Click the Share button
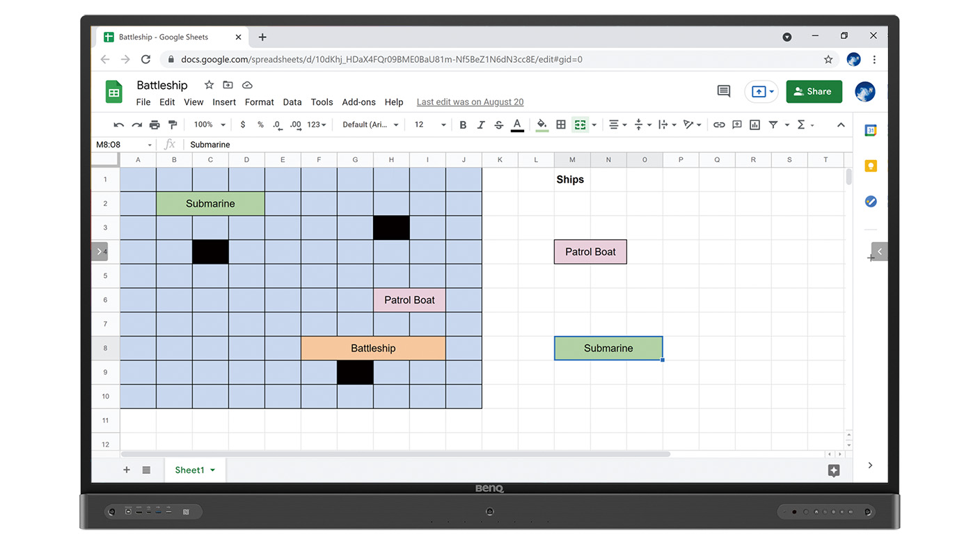980x551 pixels. click(x=814, y=91)
